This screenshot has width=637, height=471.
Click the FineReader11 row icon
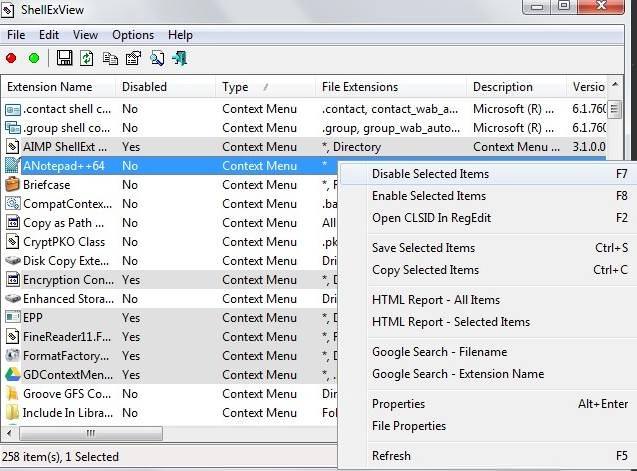coord(13,336)
